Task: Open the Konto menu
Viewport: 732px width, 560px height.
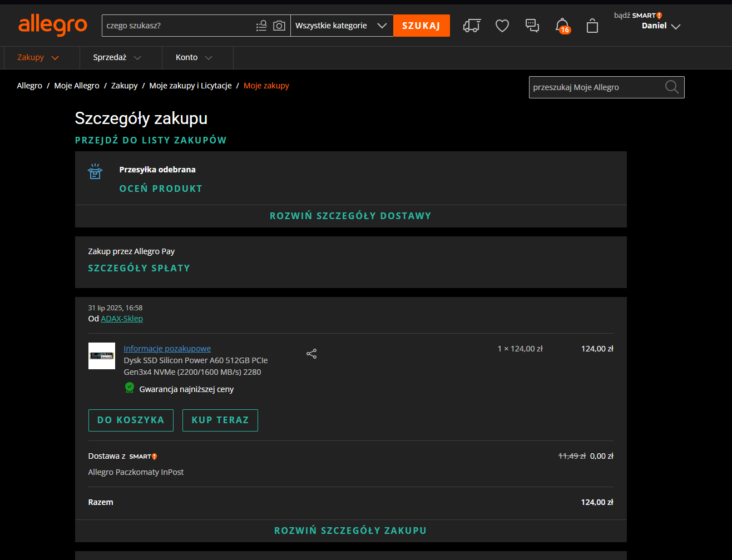Action: [194, 57]
